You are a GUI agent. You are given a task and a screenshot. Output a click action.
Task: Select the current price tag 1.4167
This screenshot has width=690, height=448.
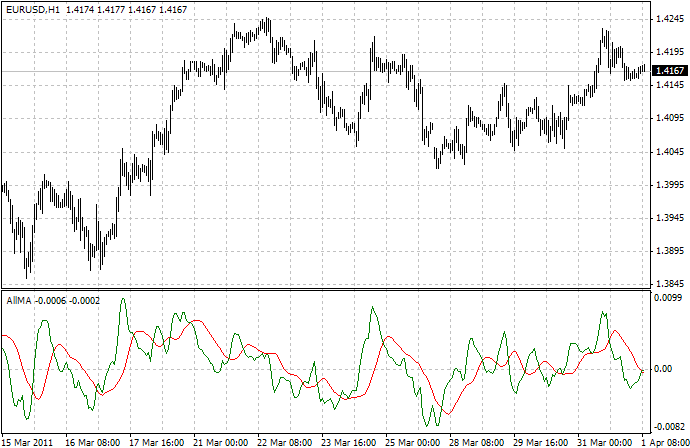668,71
